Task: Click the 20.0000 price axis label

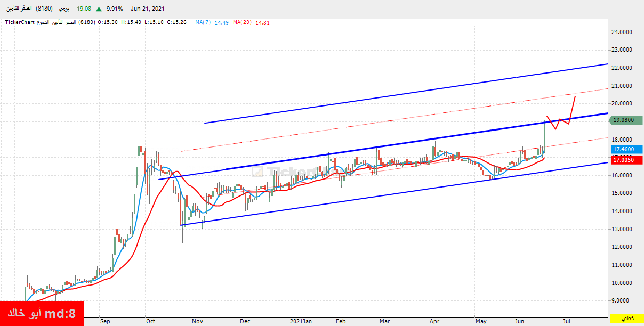Action: [622, 103]
